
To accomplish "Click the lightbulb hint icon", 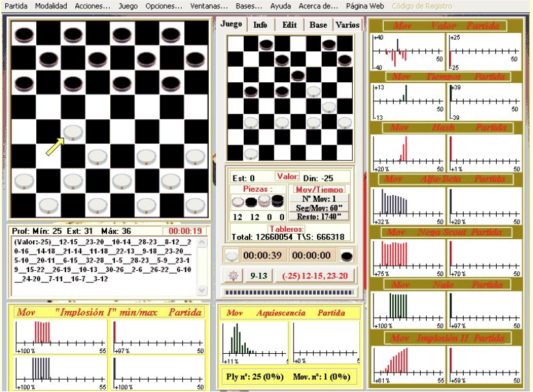I will point(233,275).
